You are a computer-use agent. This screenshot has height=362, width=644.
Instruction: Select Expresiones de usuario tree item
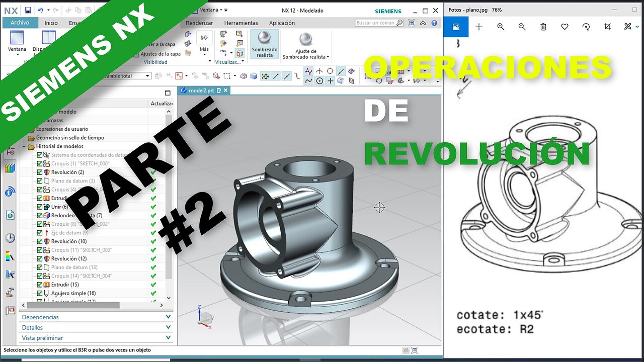[62, 129]
